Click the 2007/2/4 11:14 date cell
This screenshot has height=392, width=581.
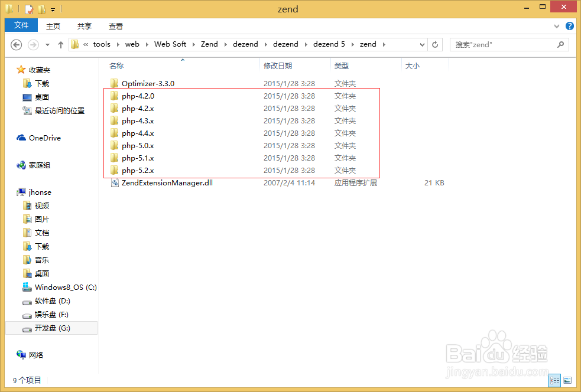(x=290, y=183)
